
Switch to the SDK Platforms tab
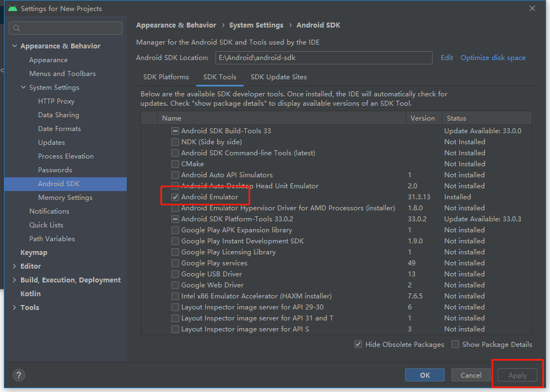[166, 77]
